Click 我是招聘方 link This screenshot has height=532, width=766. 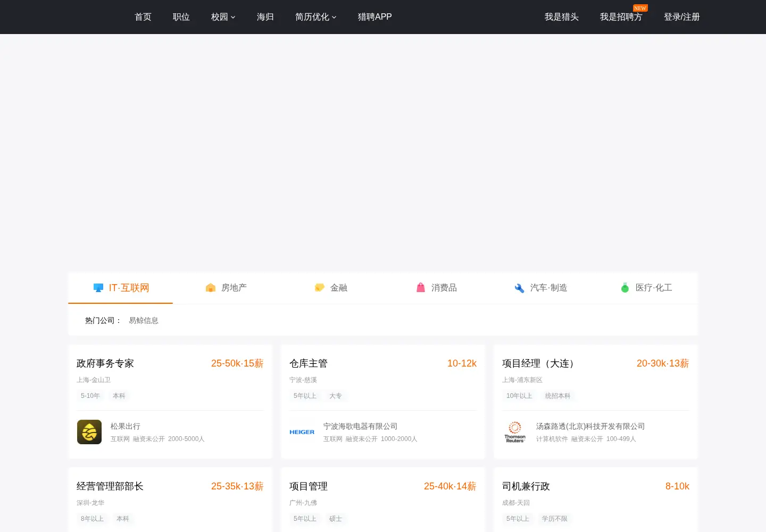[621, 17]
